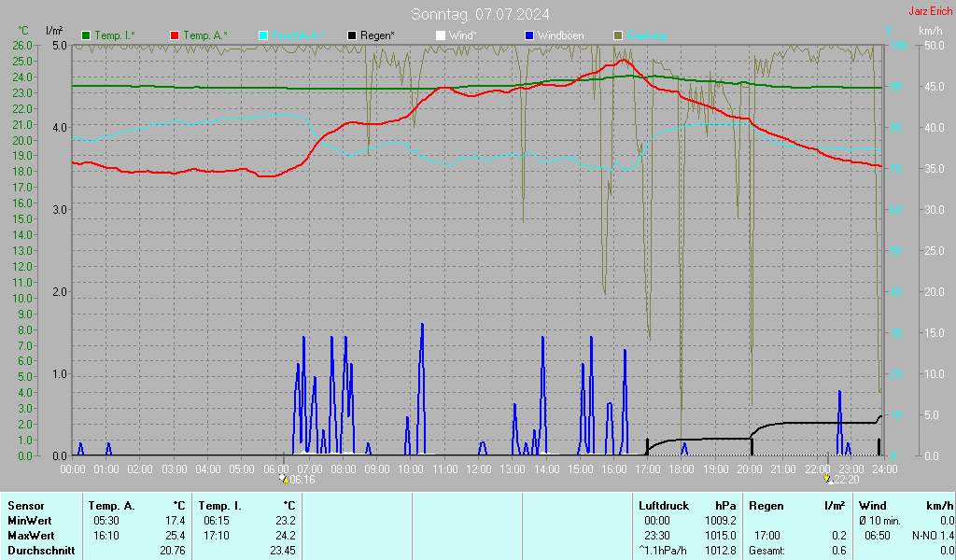This screenshot has width=956, height=560.
Task: Click the olive Empfang legend swatch
Action: click(x=618, y=36)
